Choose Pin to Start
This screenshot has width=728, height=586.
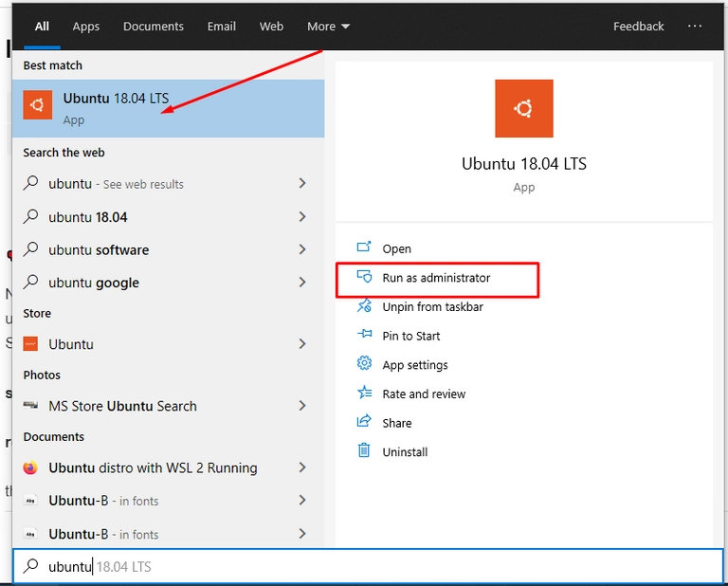(410, 336)
